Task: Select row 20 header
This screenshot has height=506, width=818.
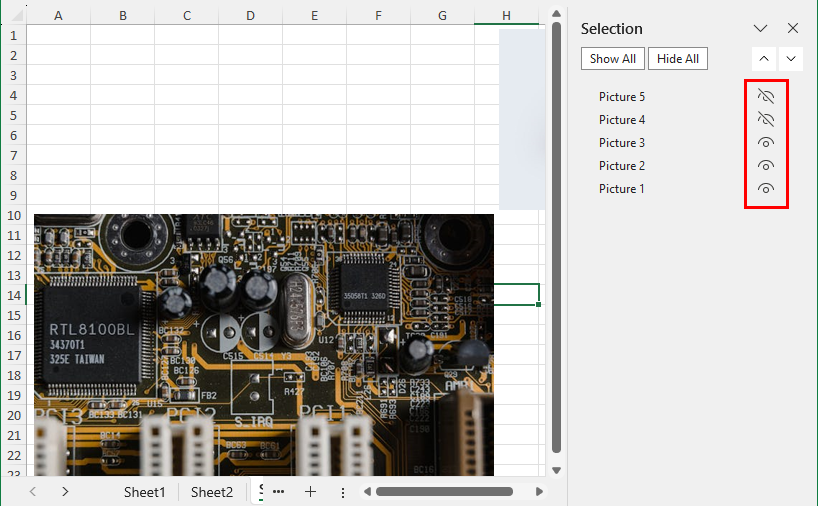Action: [14, 415]
